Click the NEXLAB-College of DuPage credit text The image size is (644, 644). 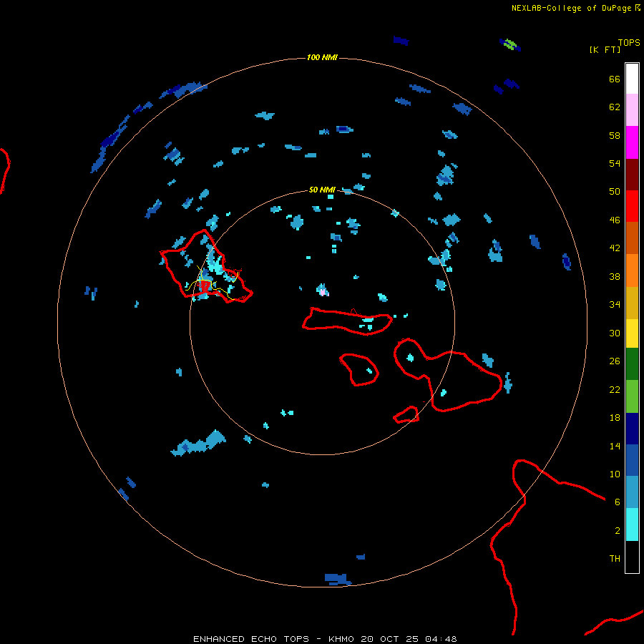point(575,8)
